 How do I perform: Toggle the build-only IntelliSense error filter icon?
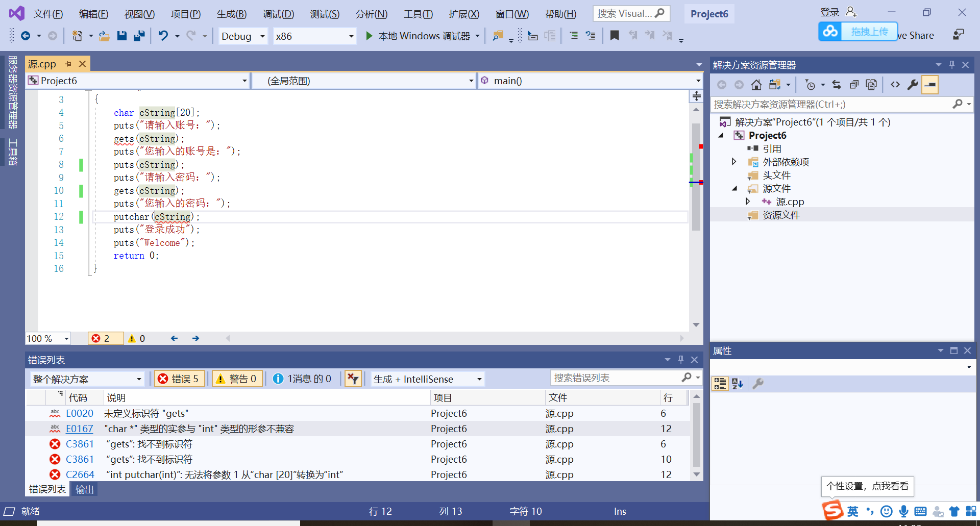353,379
